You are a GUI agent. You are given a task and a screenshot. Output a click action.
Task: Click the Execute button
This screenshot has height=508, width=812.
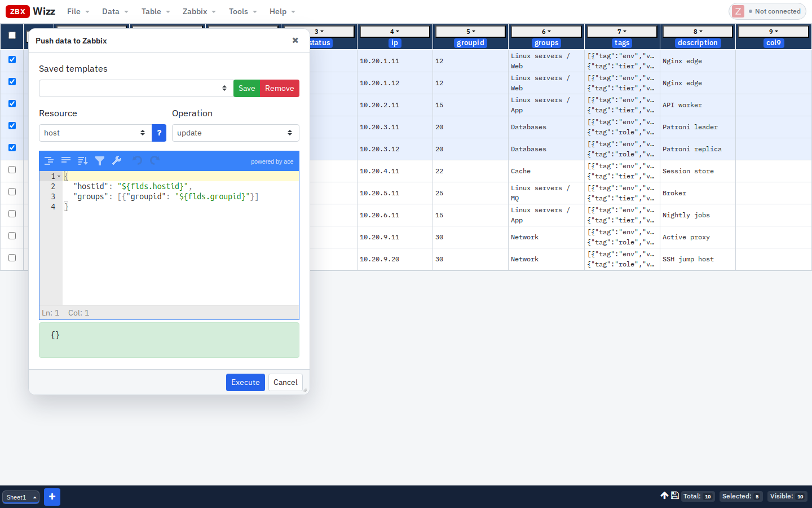click(x=245, y=382)
